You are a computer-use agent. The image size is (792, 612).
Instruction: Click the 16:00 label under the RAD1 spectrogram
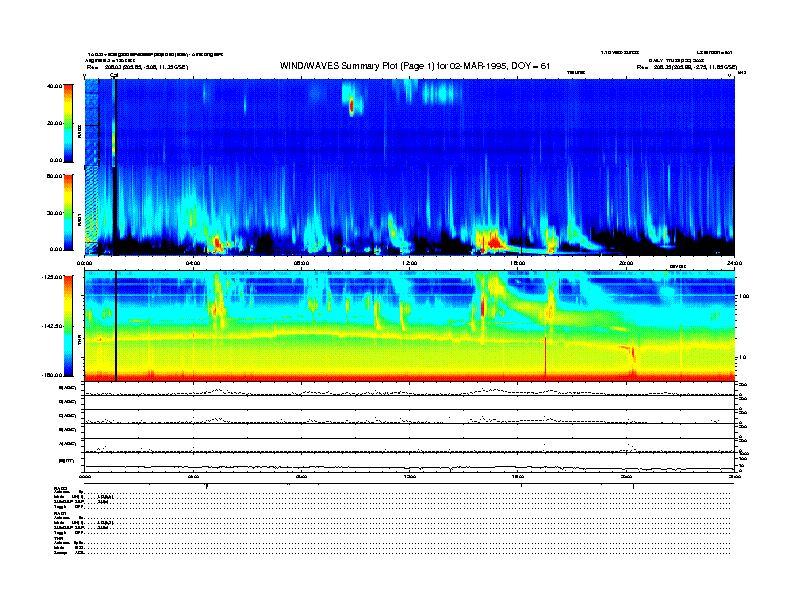pos(518,263)
